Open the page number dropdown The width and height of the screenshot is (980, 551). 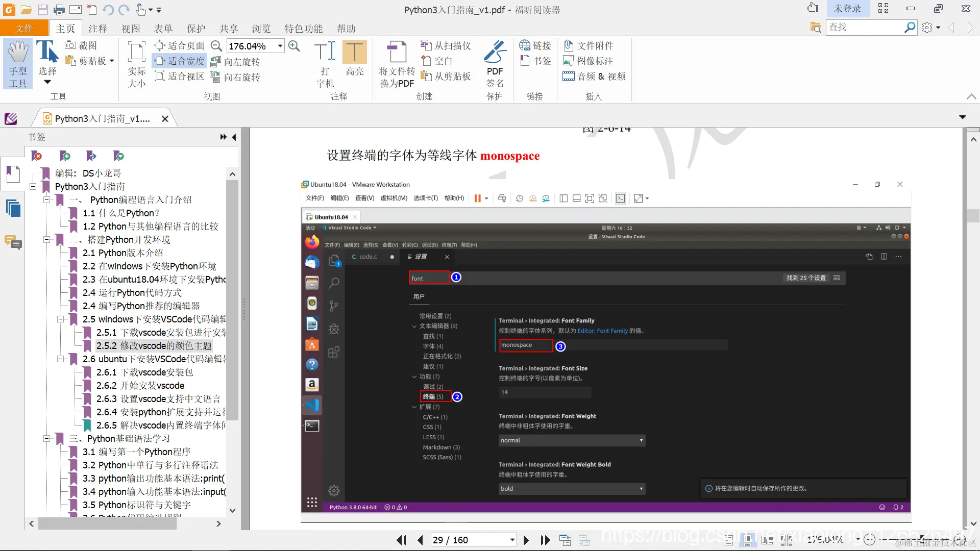[512, 540]
